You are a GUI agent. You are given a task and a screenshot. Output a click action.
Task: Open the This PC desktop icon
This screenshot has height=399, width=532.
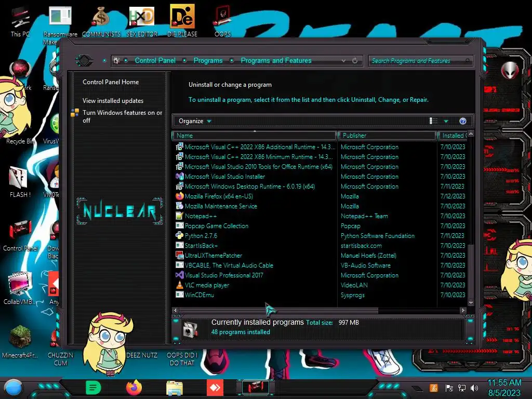[20, 21]
